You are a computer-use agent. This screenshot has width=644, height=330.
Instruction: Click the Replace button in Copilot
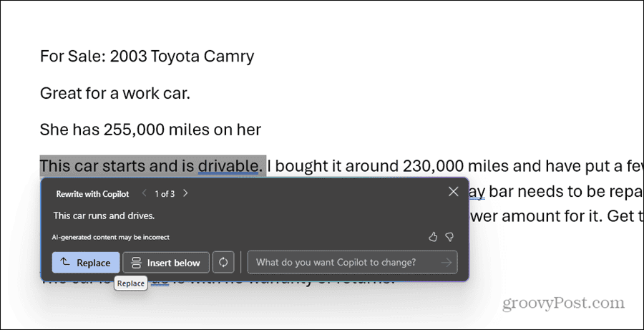click(x=86, y=263)
